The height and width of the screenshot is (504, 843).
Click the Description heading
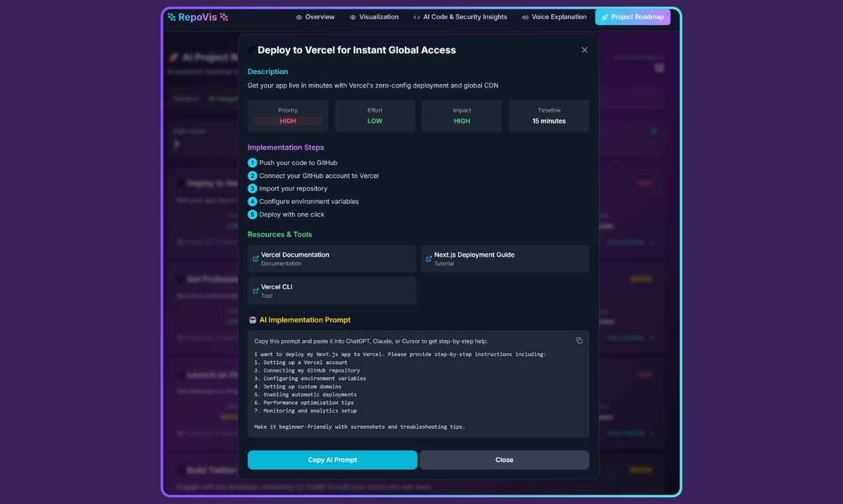click(x=268, y=72)
